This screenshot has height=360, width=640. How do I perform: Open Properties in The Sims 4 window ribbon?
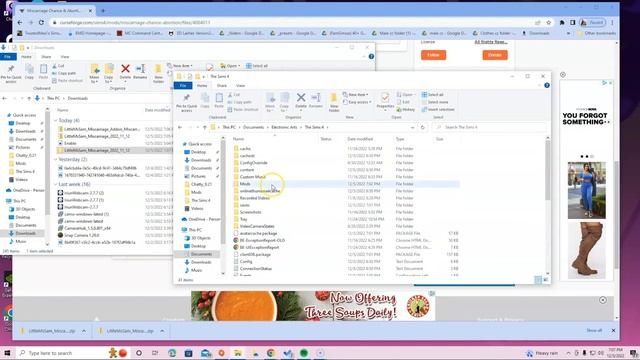point(385,101)
